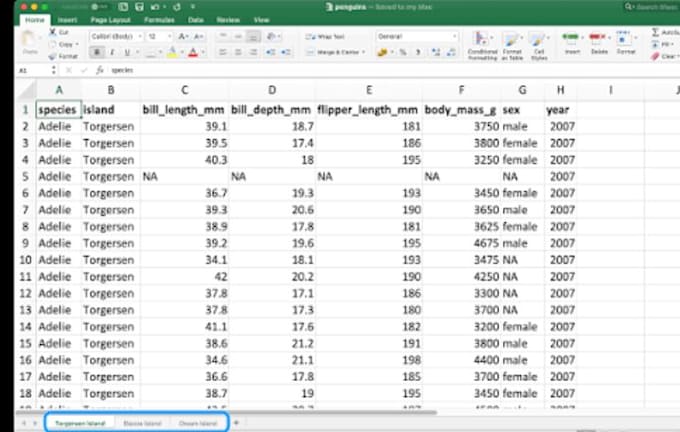The width and height of the screenshot is (680, 432).
Task: Apply currency accounting format
Action: [382, 52]
